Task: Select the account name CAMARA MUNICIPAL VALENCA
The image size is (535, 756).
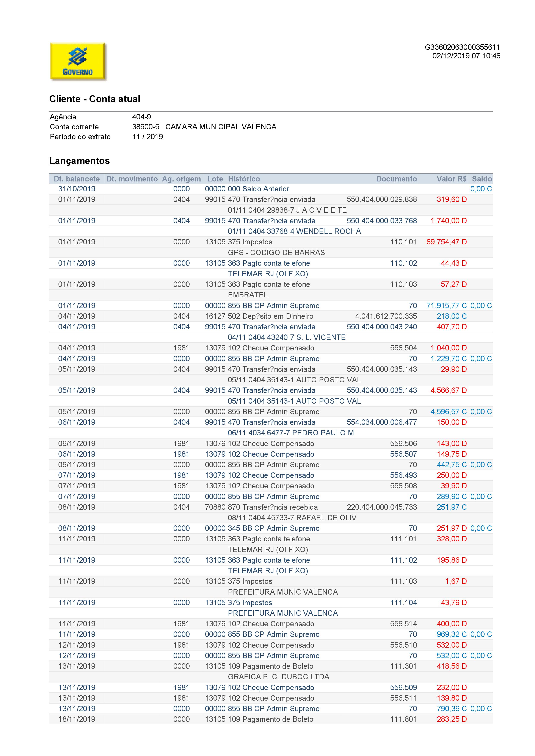Action: coord(221,127)
